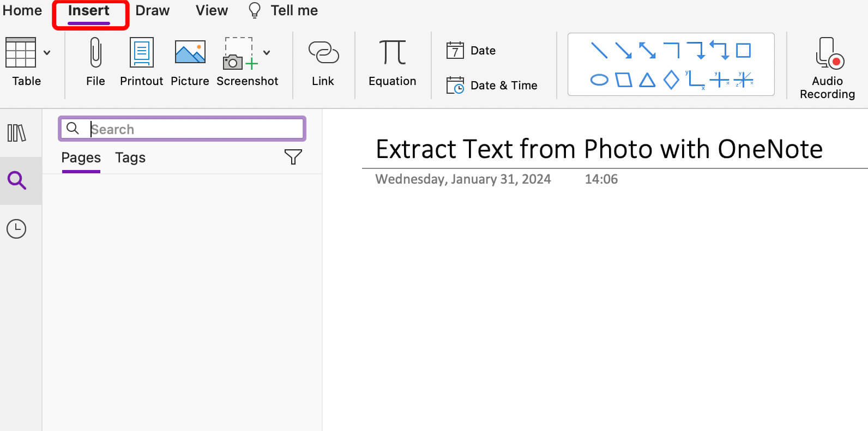
Task: Focus the Search input field
Action: [182, 129]
